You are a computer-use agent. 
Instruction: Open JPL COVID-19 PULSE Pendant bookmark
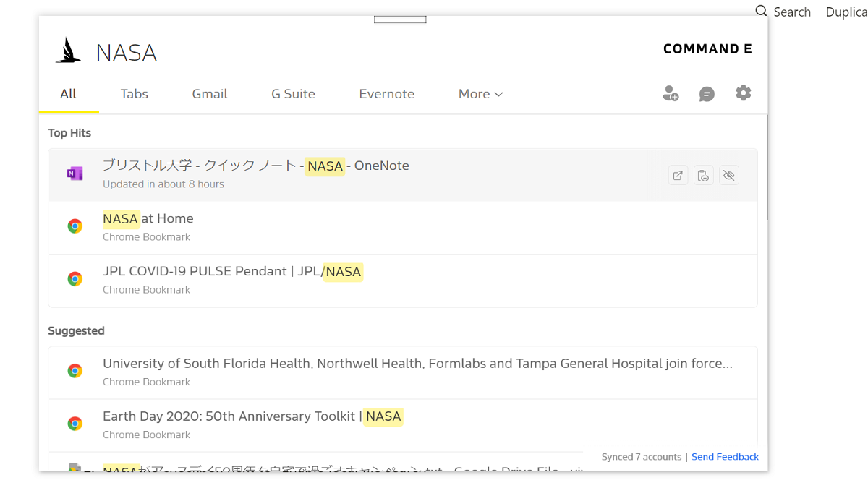tap(403, 281)
